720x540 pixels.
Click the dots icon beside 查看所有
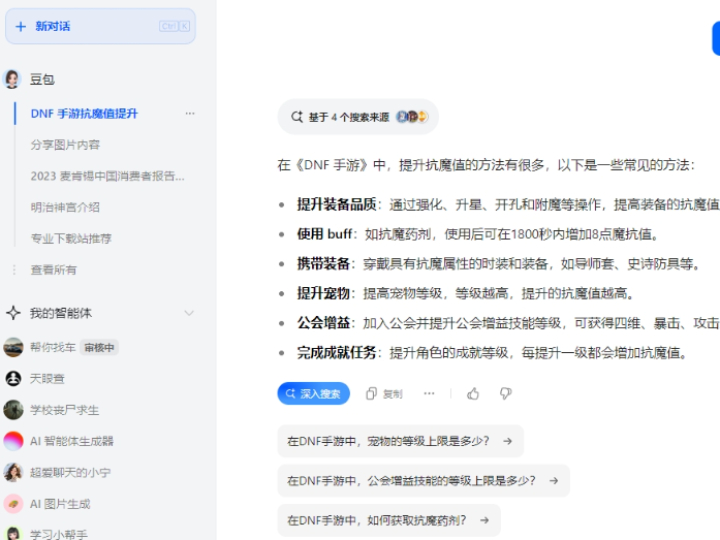pyautogui.click(x=14, y=270)
